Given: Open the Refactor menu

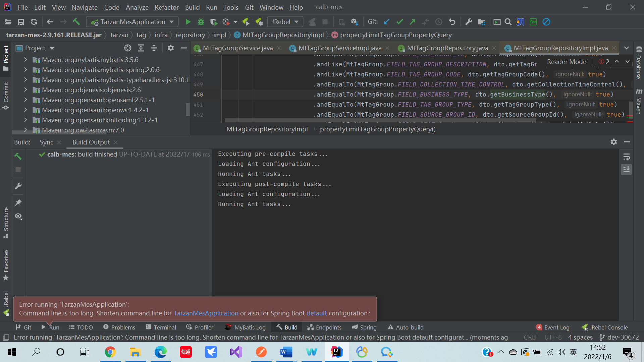Looking at the screenshot, I should pos(166,7).
